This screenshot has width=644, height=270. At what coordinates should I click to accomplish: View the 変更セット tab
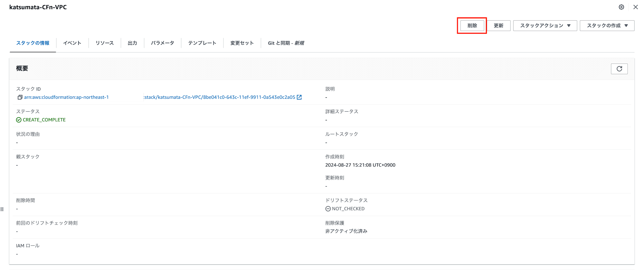242,43
